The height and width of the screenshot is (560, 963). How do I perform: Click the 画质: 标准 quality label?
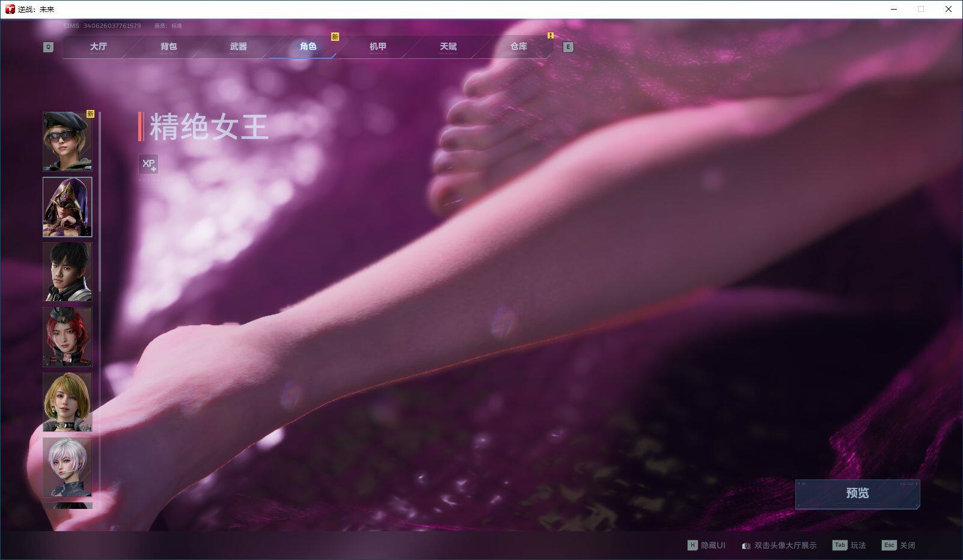tap(168, 26)
